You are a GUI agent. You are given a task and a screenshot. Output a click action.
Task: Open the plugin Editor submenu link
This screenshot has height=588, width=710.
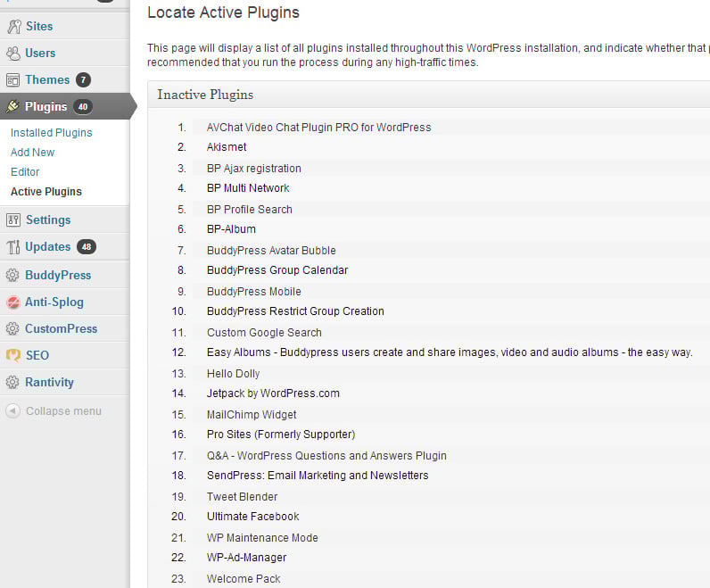click(25, 172)
